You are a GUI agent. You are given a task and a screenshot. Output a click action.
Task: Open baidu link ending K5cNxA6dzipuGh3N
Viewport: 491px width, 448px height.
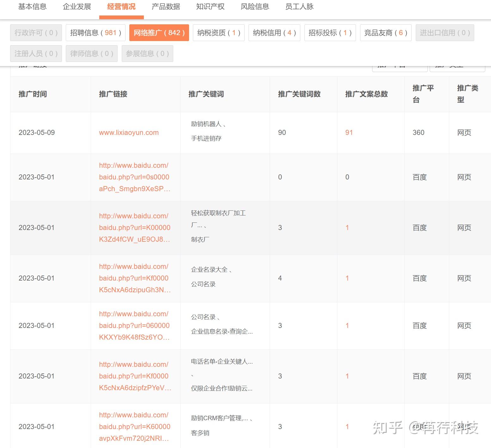point(135,278)
